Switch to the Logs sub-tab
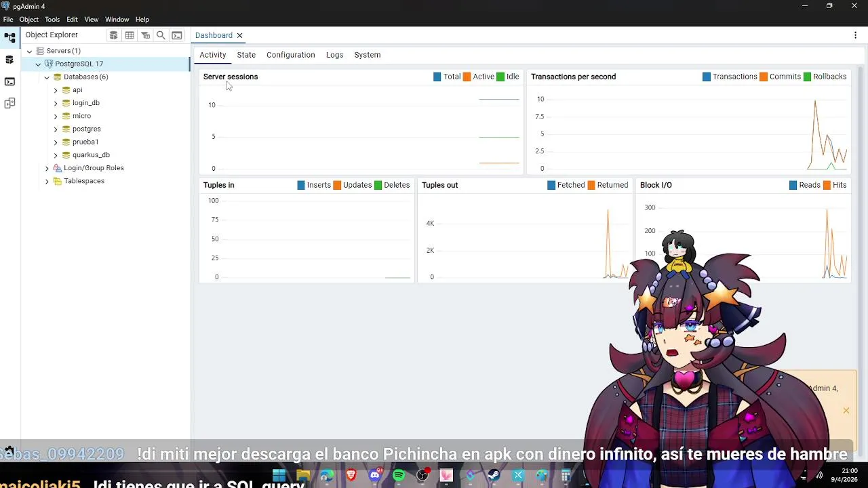 pyautogui.click(x=335, y=55)
